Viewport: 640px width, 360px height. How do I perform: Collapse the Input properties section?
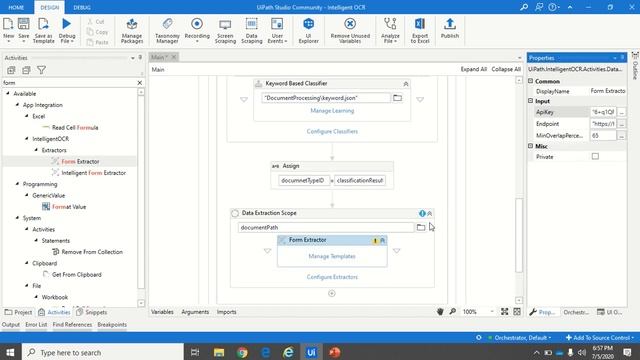(531, 100)
